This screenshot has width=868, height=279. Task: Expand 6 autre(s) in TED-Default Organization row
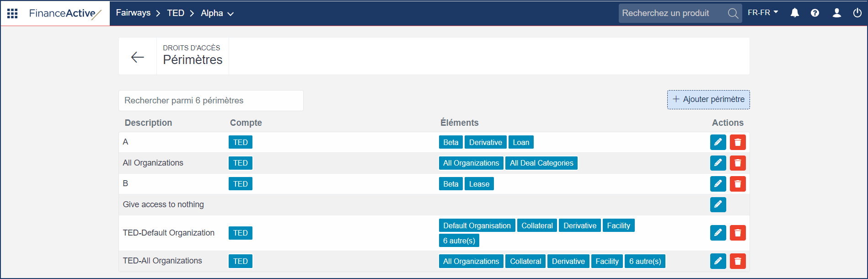(x=459, y=241)
